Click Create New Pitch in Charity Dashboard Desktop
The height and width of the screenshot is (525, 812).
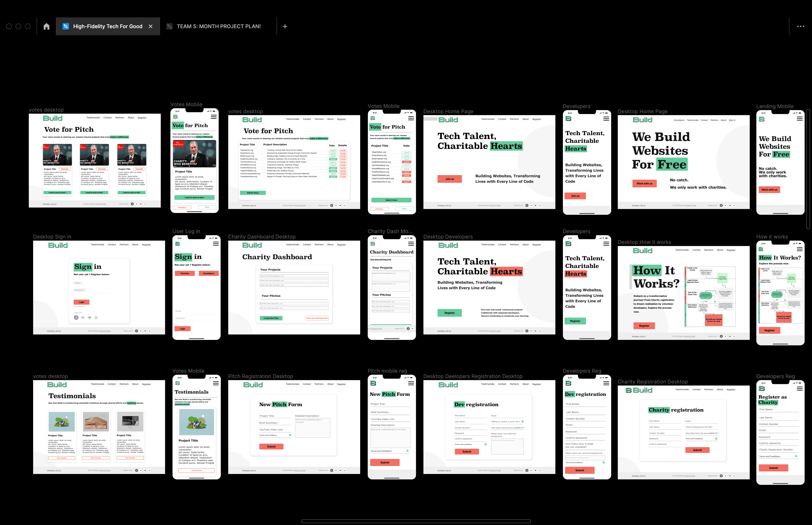271,318
